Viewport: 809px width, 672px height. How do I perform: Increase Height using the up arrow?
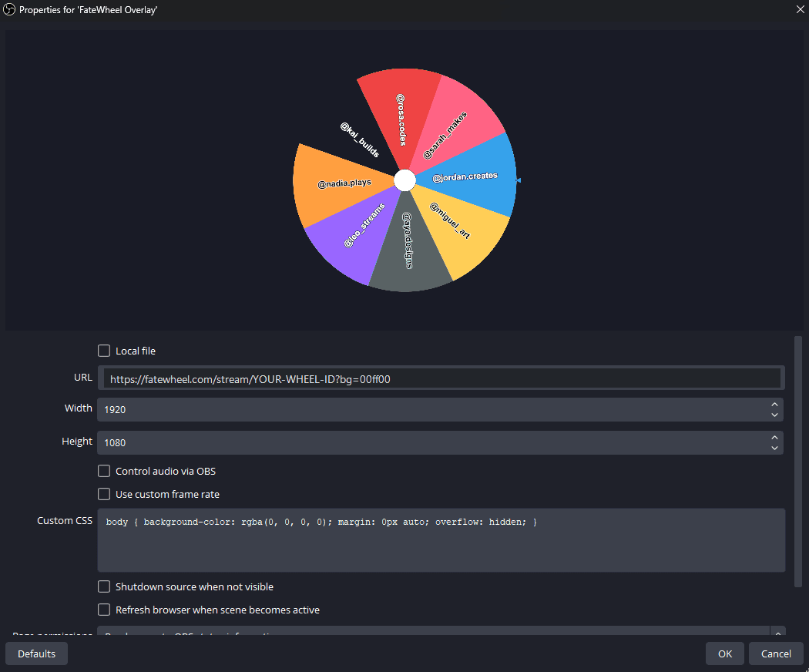pos(774,438)
